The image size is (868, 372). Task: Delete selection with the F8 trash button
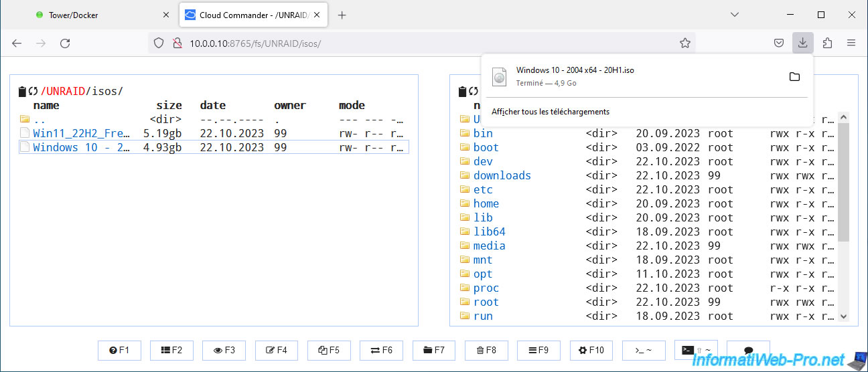coord(486,350)
